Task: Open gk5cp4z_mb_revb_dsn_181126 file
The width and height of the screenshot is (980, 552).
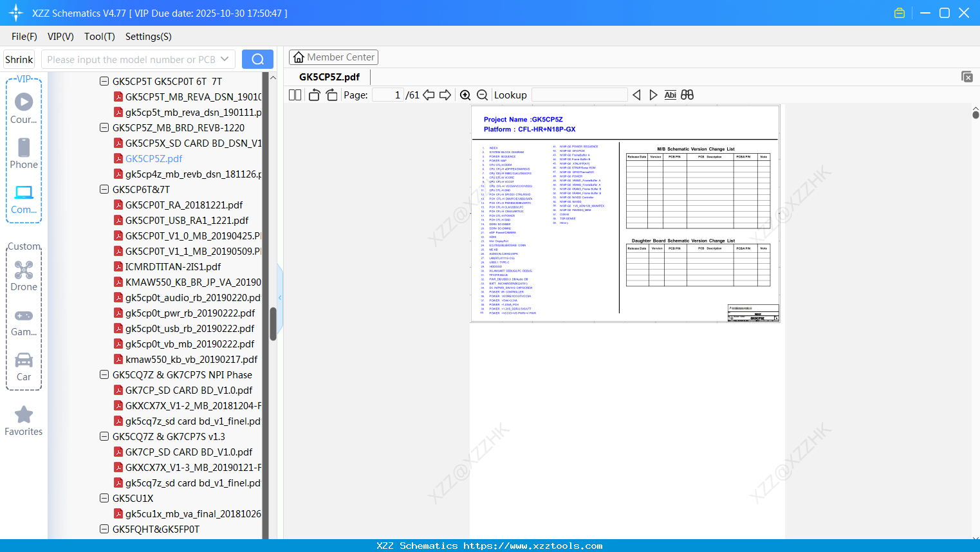Action: [x=194, y=174]
